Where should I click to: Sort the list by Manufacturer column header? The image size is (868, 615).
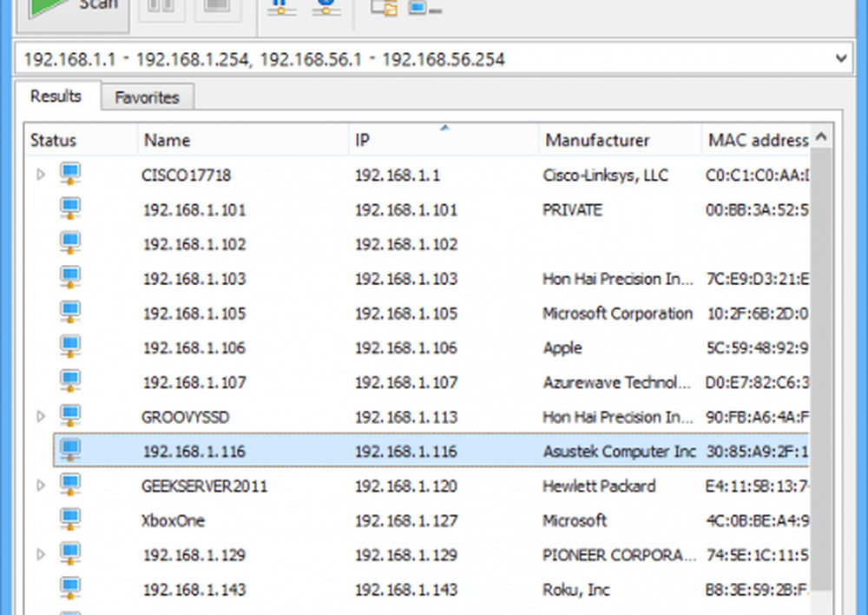point(597,140)
